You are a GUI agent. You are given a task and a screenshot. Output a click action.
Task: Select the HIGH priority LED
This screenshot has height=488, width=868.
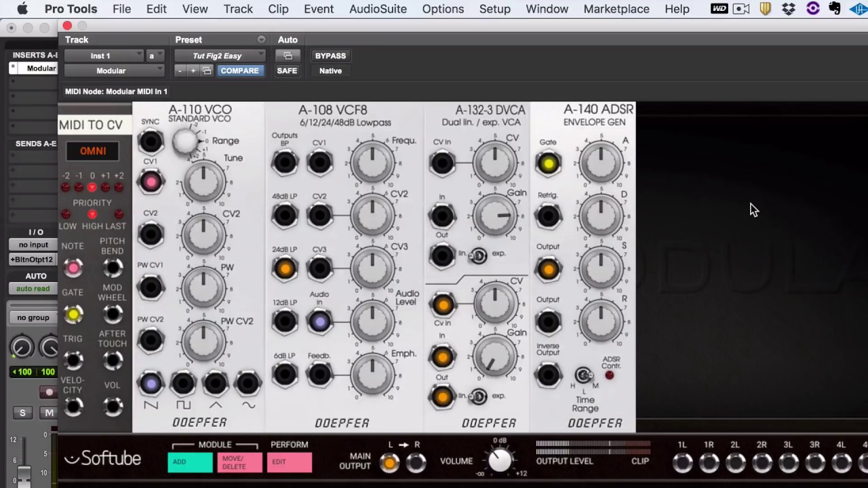tap(92, 215)
